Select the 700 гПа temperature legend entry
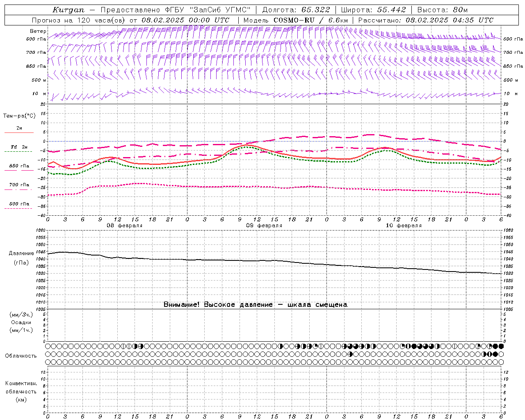 [19, 187]
